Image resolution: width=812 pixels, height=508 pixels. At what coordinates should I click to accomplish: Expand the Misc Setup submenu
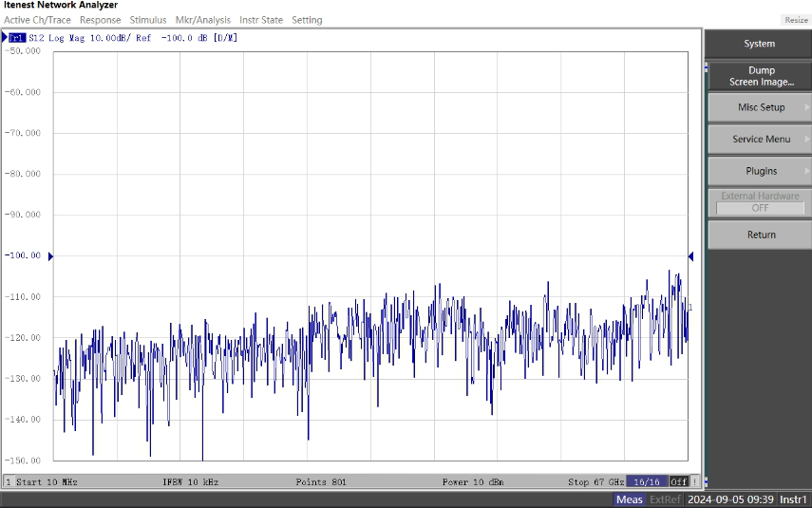click(760, 107)
